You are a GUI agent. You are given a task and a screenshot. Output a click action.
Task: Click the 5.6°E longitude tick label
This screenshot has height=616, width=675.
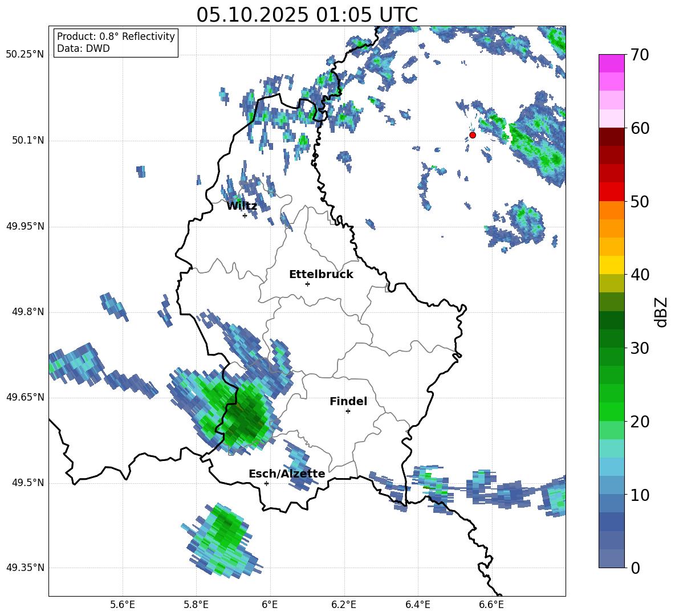[123, 605]
